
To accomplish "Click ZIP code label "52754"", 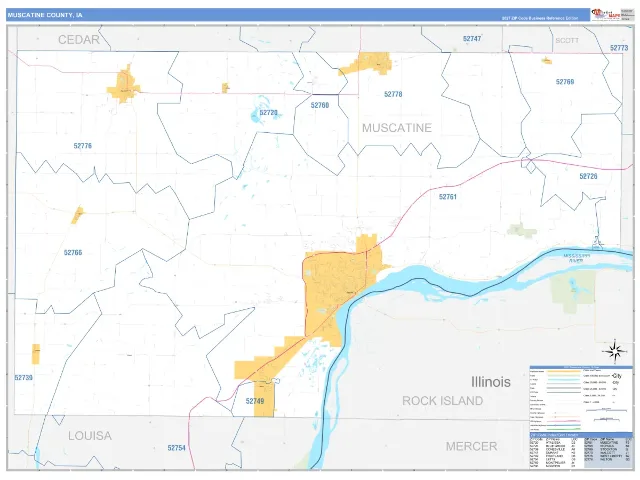I will [176, 448].
